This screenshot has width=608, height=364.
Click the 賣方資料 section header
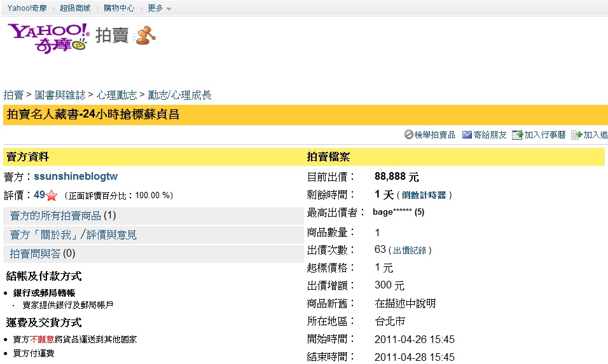click(27, 156)
